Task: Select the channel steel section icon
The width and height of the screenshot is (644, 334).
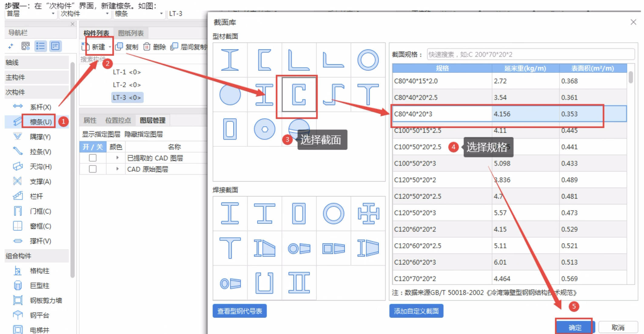Action: click(264, 60)
